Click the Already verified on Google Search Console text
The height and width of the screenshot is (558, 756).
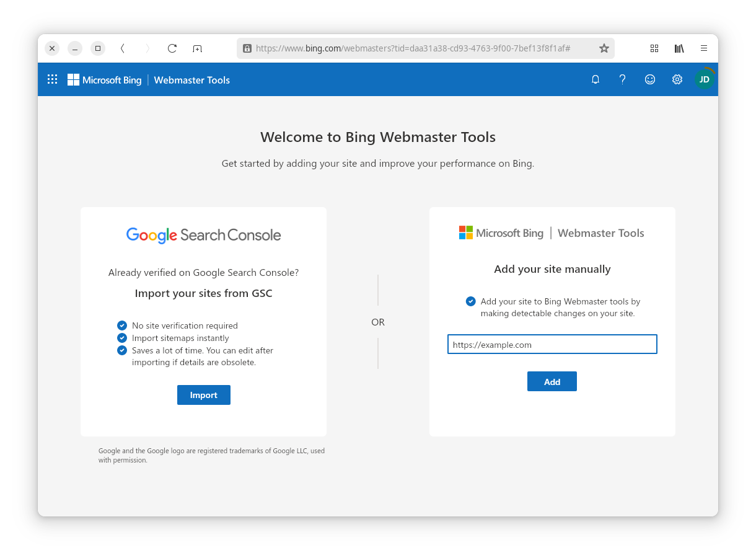203,272
